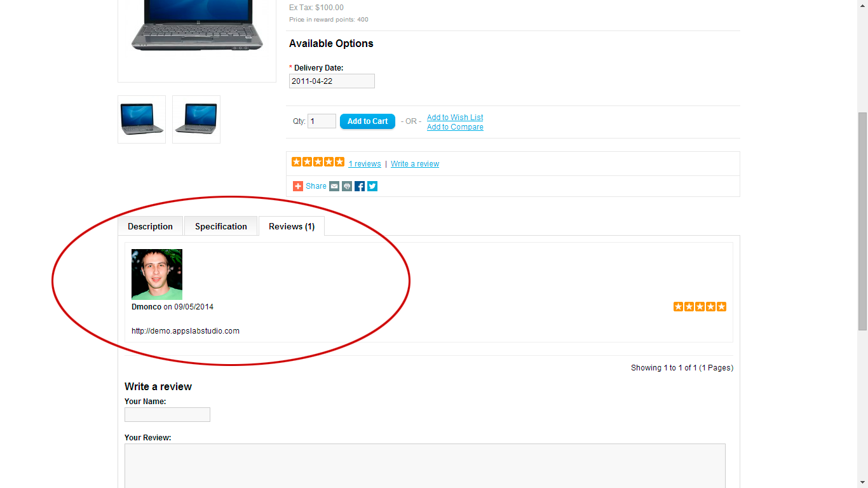
Task: Click the review text http://demo.appslabstudio.com
Action: click(186, 331)
